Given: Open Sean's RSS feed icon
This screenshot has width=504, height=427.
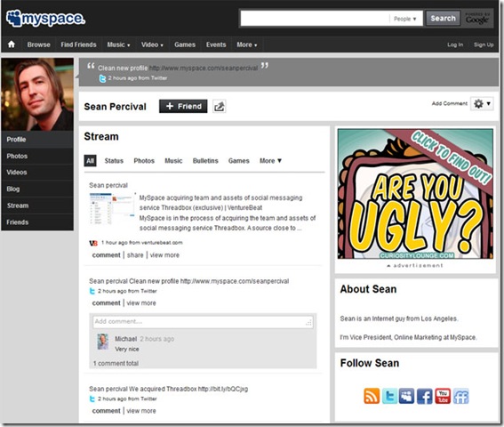Looking at the screenshot, I should 372,396.
